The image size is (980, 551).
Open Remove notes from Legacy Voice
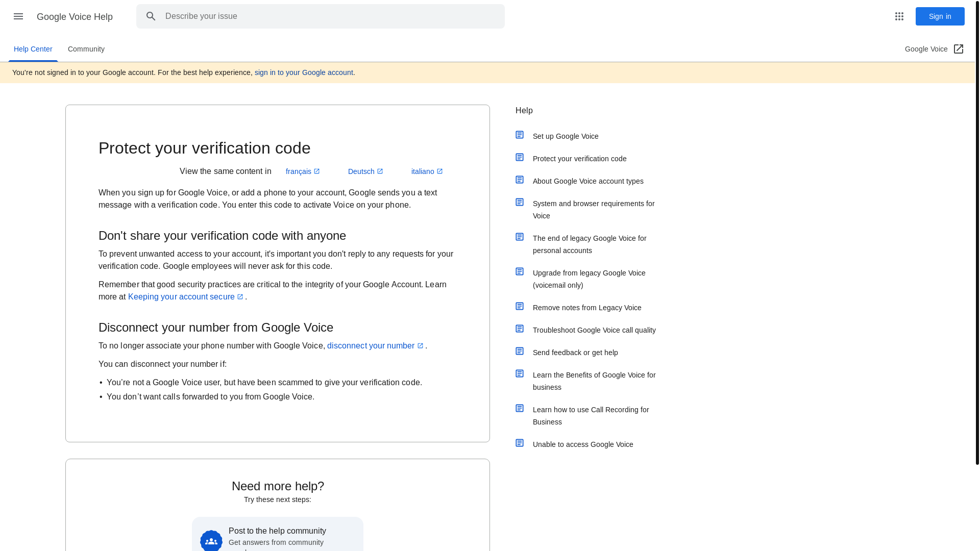[x=587, y=308]
